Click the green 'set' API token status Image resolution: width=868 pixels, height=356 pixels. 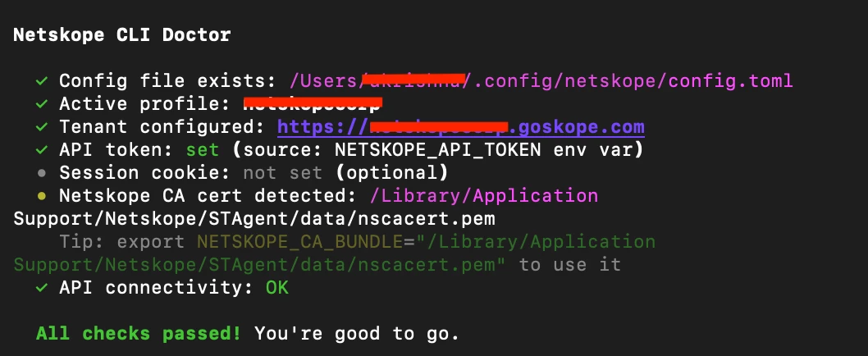coord(203,150)
